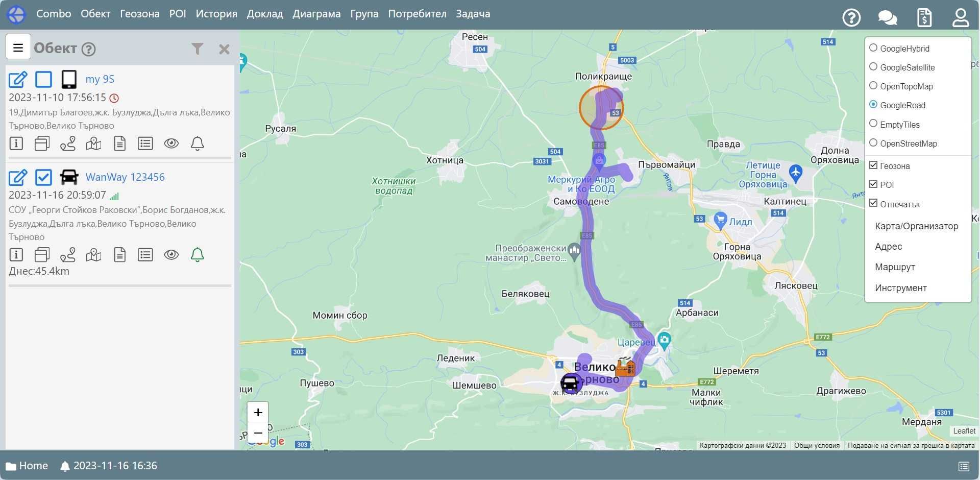Expand the Инструмент section

tap(901, 288)
